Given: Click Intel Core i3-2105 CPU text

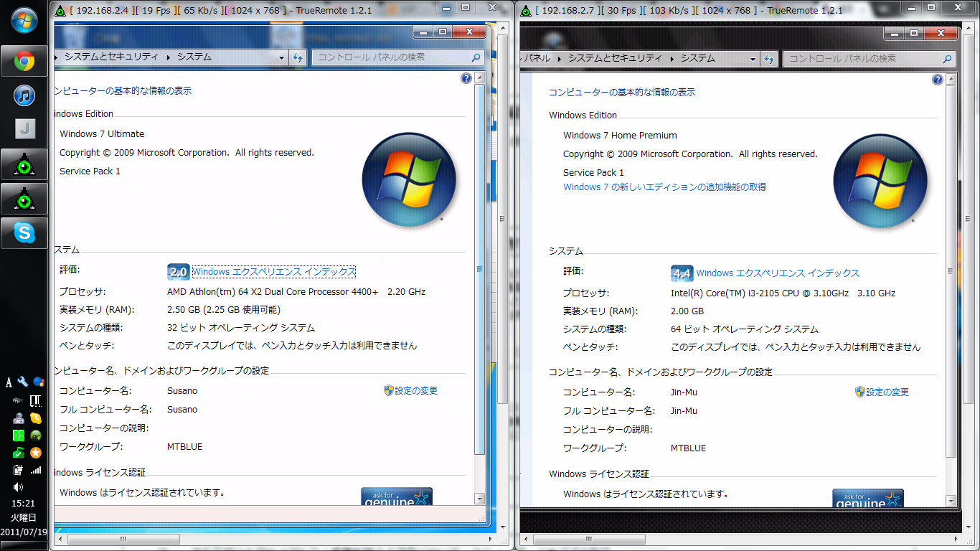Looking at the screenshot, I should point(783,293).
